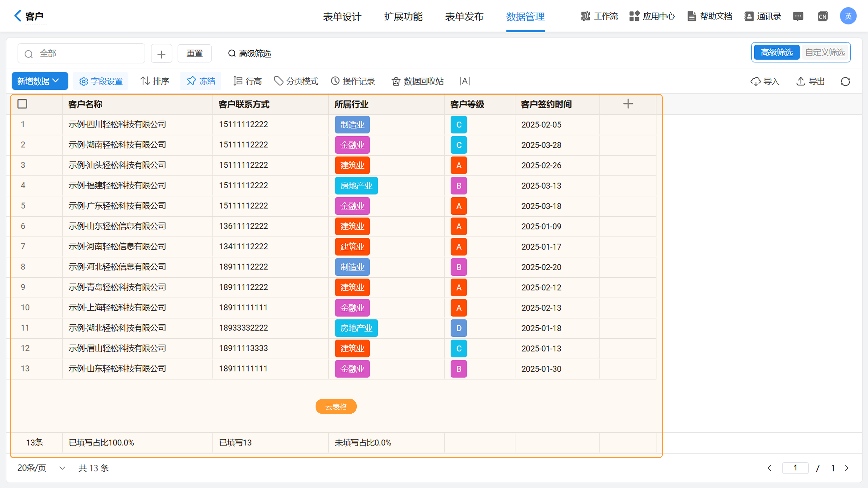The height and width of the screenshot is (488, 868).
Task: Toggle 分页模式 paging mode
Action: point(296,81)
